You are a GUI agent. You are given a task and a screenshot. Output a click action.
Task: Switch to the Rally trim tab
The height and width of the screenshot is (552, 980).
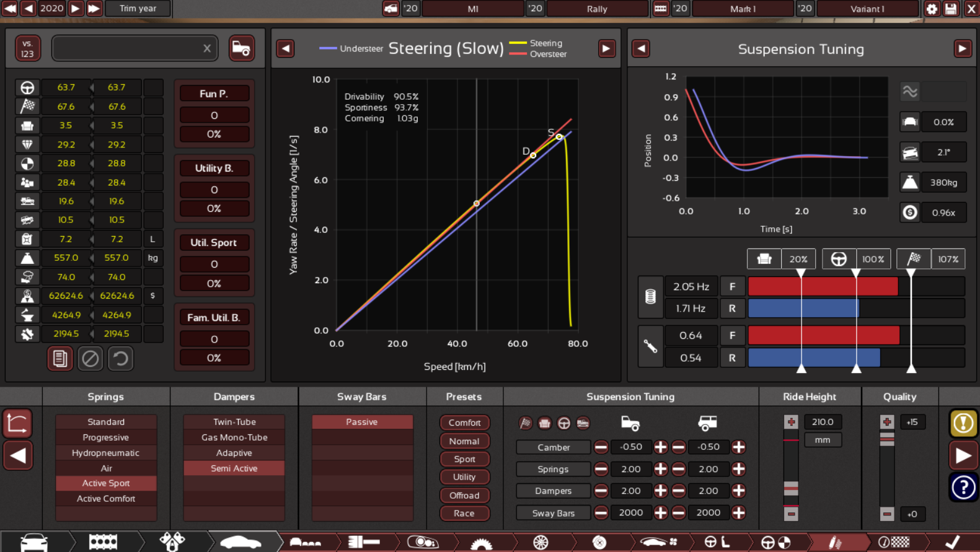pos(597,9)
